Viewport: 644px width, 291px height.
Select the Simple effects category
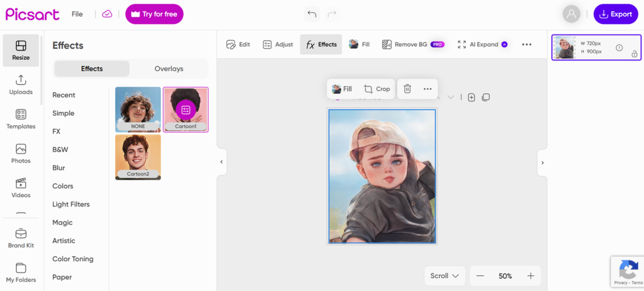pos(63,113)
